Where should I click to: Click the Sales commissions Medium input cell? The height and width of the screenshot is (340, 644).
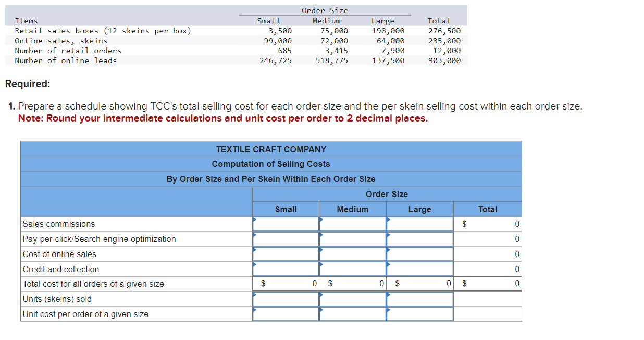[352, 224]
